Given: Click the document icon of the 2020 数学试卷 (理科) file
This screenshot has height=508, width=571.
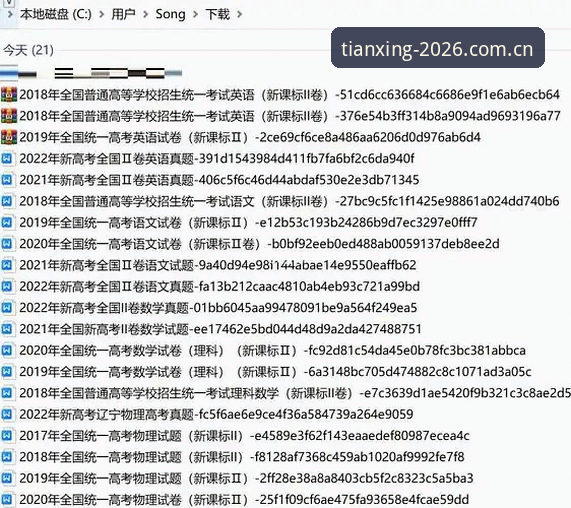Looking at the screenshot, I should pos(8,351).
